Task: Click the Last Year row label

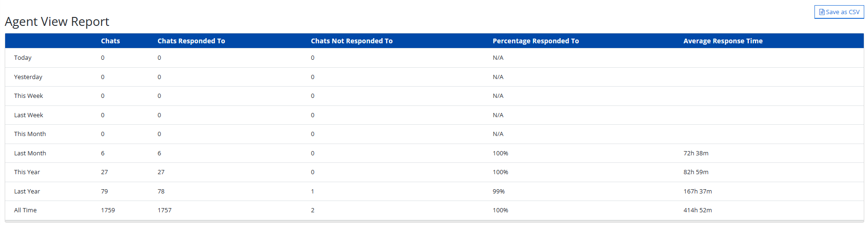Action: point(27,192)
